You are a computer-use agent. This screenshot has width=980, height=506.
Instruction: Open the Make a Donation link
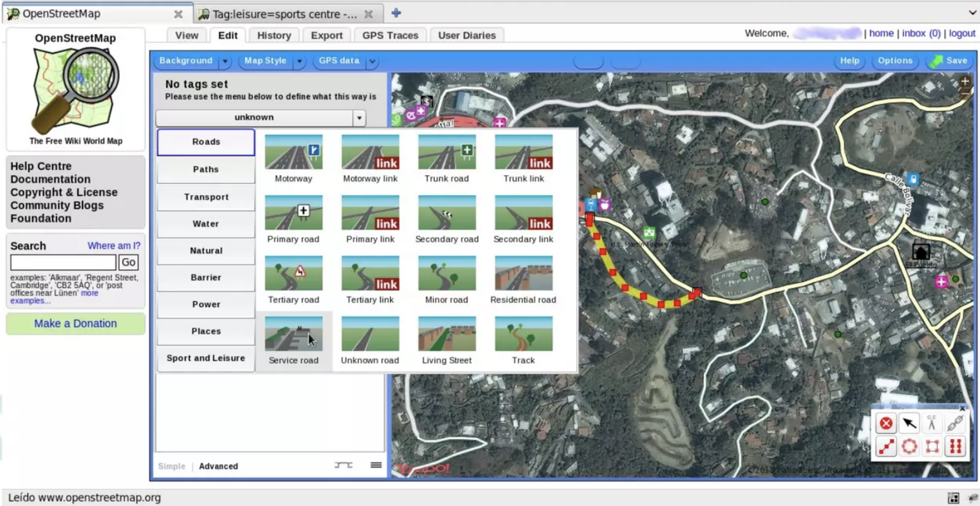(x=75, y=324)
